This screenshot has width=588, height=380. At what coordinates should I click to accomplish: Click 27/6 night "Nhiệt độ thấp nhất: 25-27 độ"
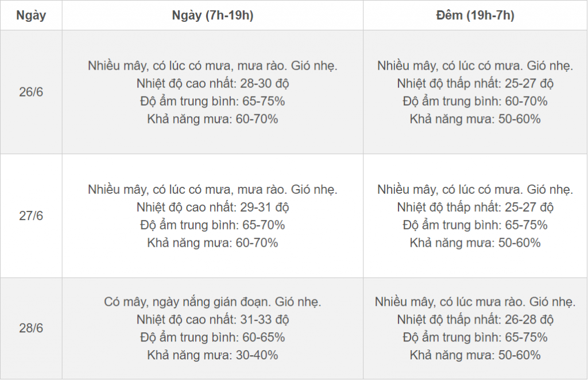point(475,207)
